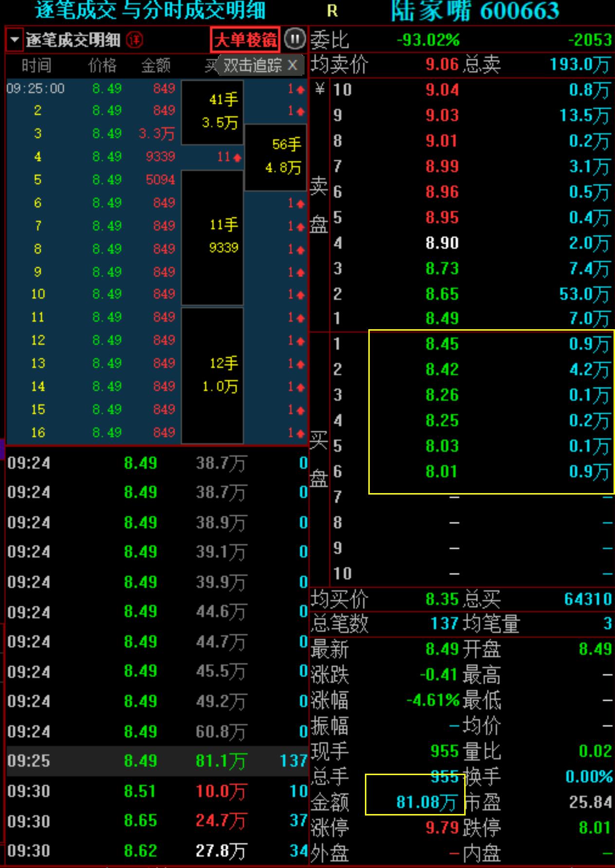Screen dimensions: 615x868
Task: Select the sell level 2 price 8.65
Action: pos(442,294)
